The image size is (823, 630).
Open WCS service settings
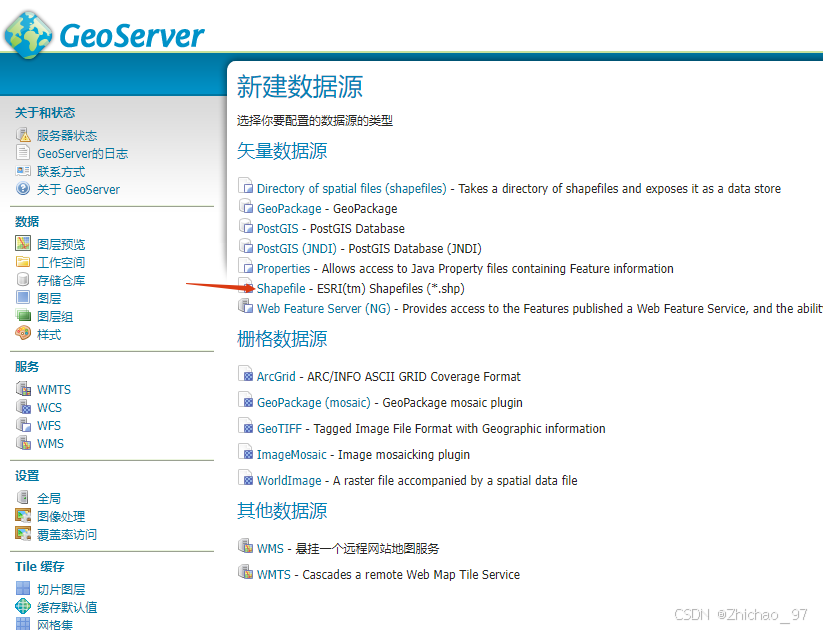tap(49, 407)
